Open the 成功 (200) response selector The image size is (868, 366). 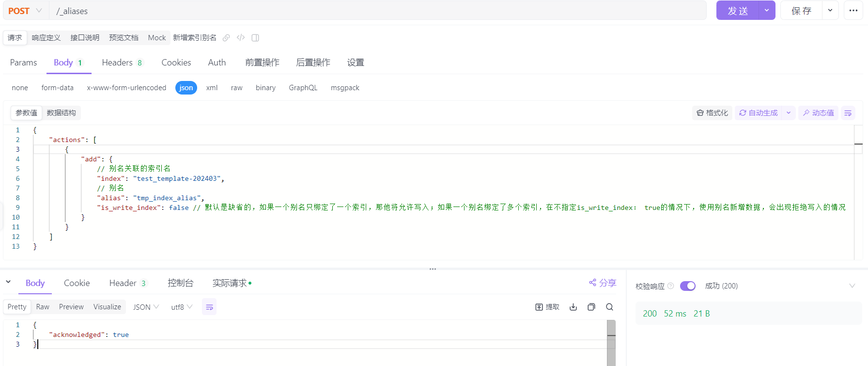(x=721, y=286)
